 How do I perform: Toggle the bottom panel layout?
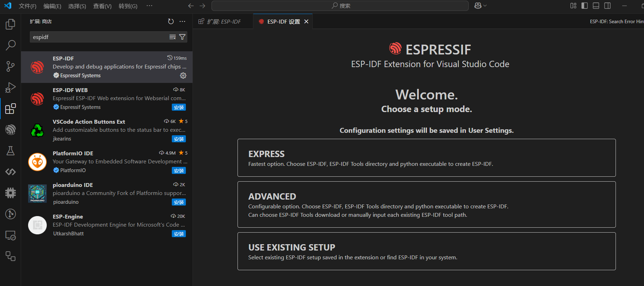(596, 6)
